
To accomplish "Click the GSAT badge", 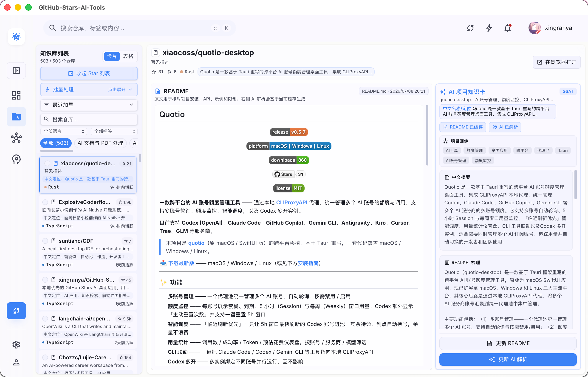I will click(568, 91).
